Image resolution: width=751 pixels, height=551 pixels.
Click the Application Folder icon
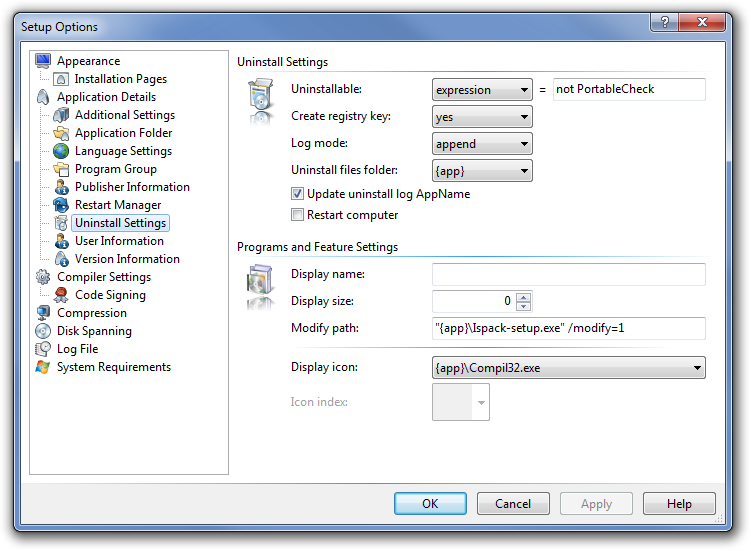coord(61,133)
